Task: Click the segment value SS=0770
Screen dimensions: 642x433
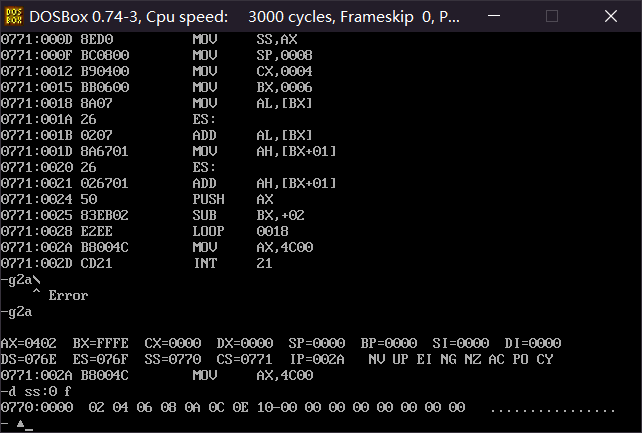Action: [173, 359]
